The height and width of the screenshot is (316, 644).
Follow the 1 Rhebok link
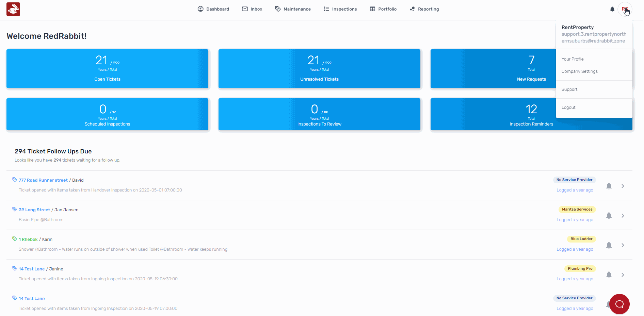[x=28, y=239]
